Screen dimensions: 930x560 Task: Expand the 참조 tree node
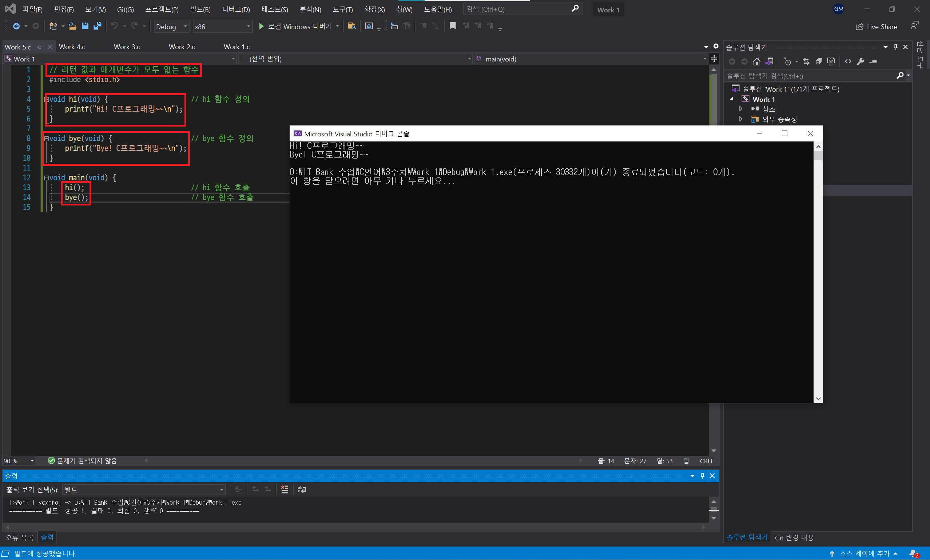(x=740, y=109)
